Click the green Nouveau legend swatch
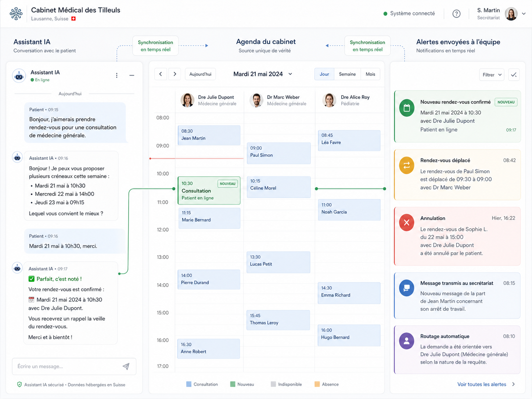The image size is (532, 399). coord(233,384)
